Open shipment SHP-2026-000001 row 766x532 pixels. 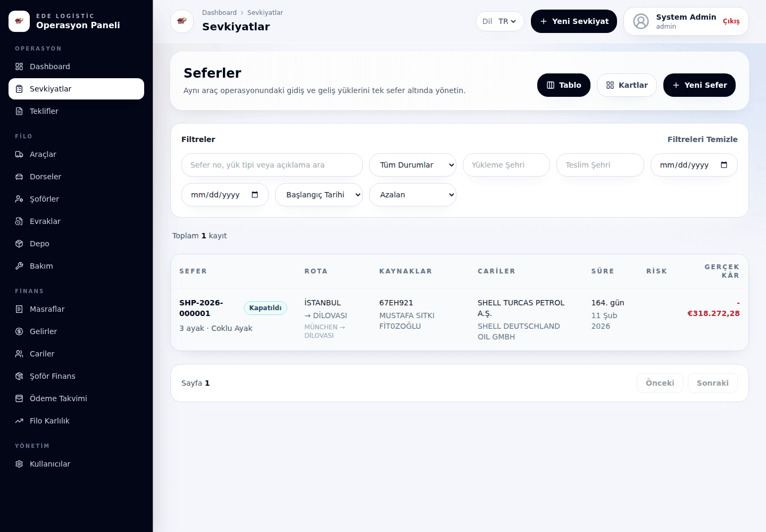click(460, 319)
